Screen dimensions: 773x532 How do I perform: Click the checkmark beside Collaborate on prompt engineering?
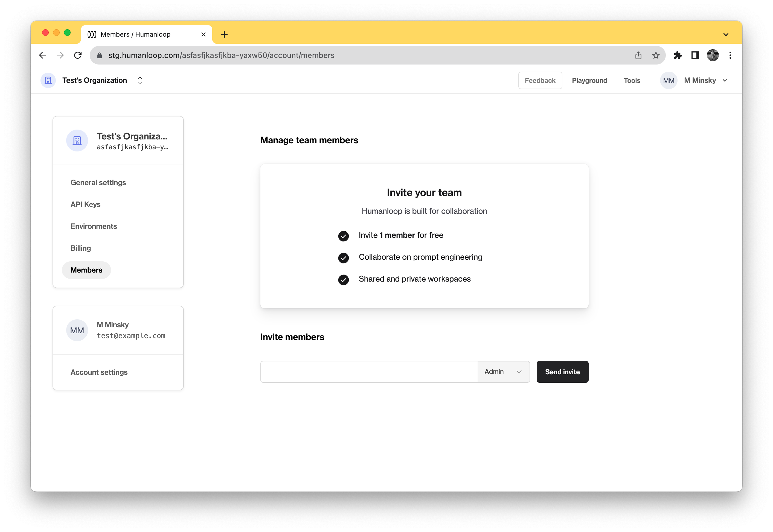click(x=343, y=258)
